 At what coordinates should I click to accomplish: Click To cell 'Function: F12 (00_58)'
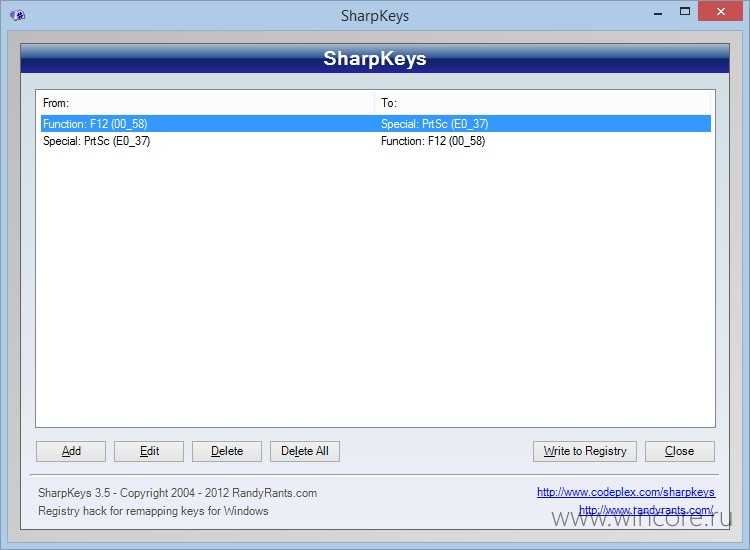click(433, 141)
